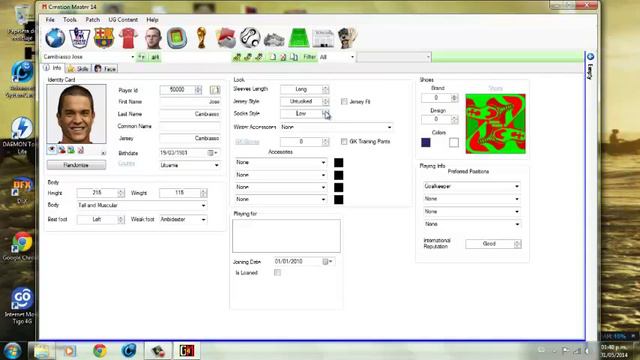The width and height of the screenshot is (640, 360).
Task: Click the copy pages toolbar icon
Action: coord(294,57)
